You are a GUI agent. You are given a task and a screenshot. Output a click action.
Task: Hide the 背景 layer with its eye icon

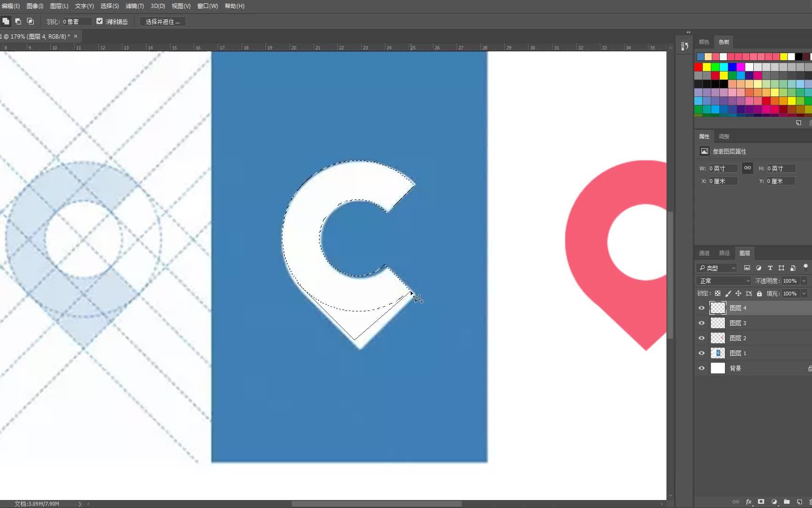702,368
